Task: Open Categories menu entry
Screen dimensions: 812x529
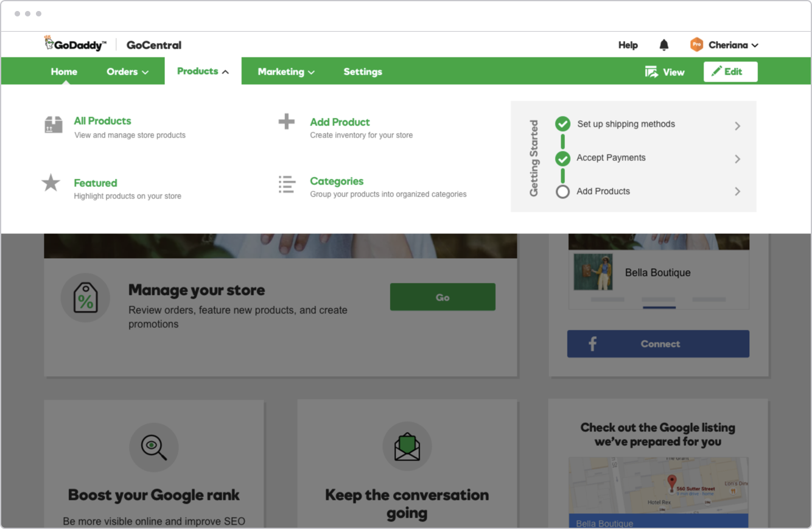Action: (x=337, y=181)
